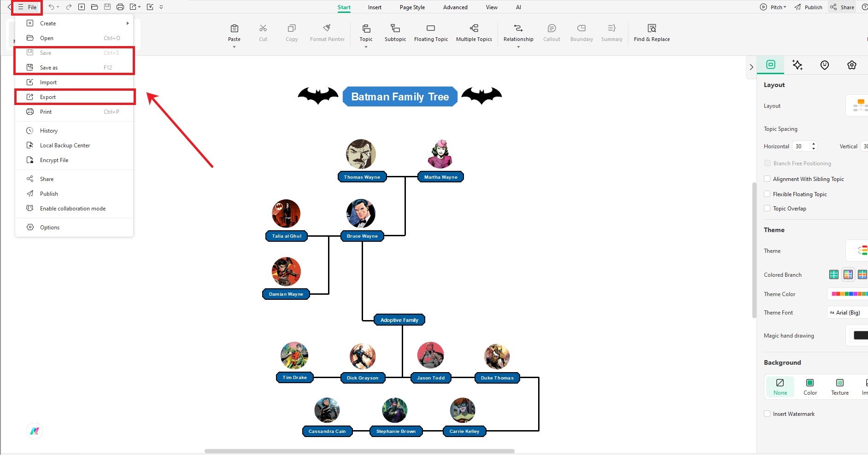Click the Boundary tool
This screenshot has height=455, width=868.
click(x=581, y=33)
